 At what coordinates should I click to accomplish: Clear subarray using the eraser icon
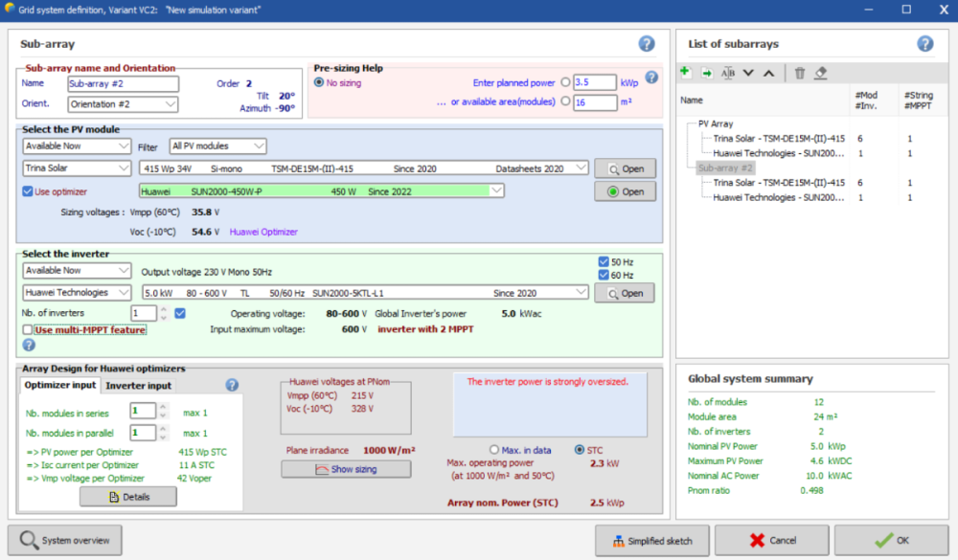[821, 73]
